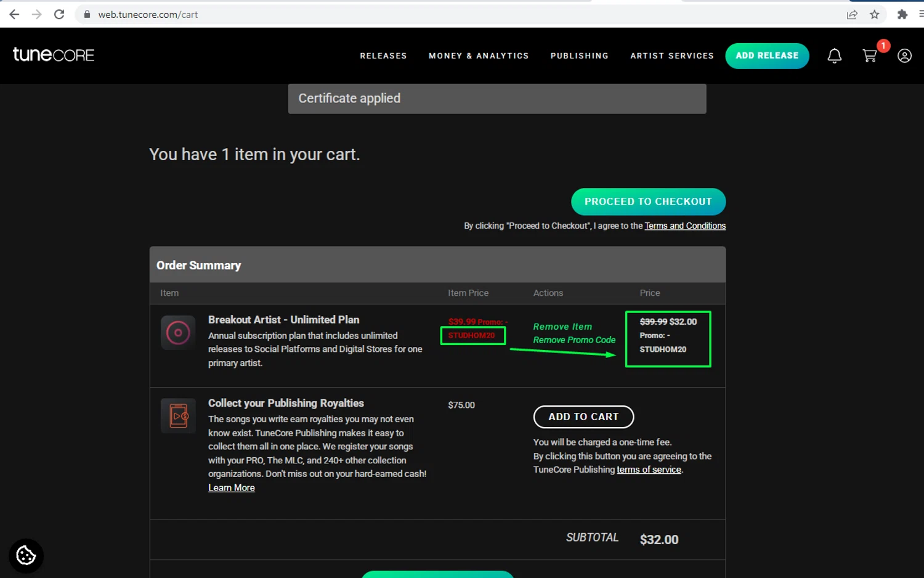Viewport: 924px width, 578px height.
Task: Open the extensions puzzle icon
Action: (x=902, y=14)
